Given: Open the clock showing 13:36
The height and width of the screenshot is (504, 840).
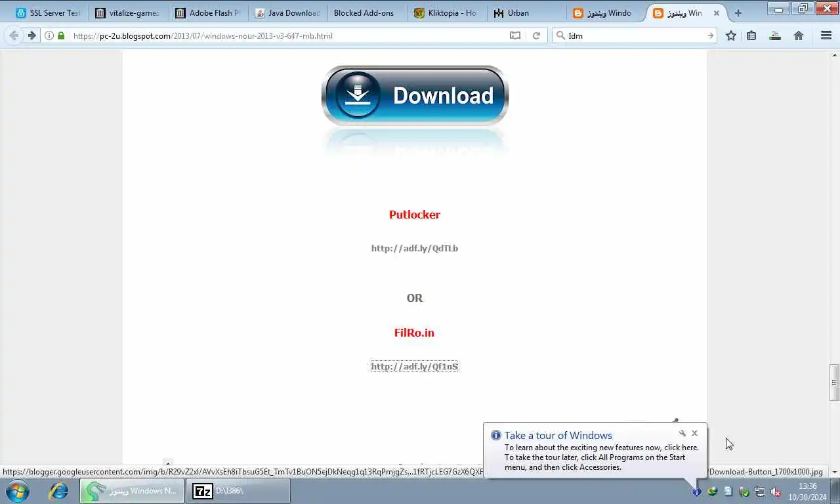Looking at the screenshot, I should tap(808, 492).
